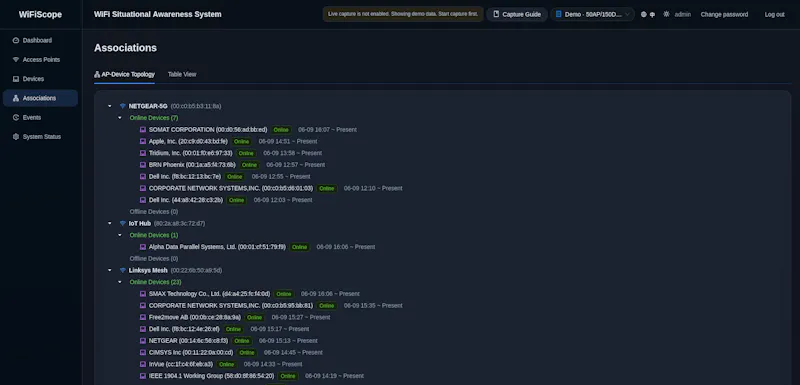Click the Access Points wifi sidebar icon
Screen dimensions: 800x385
coord(16,60)
